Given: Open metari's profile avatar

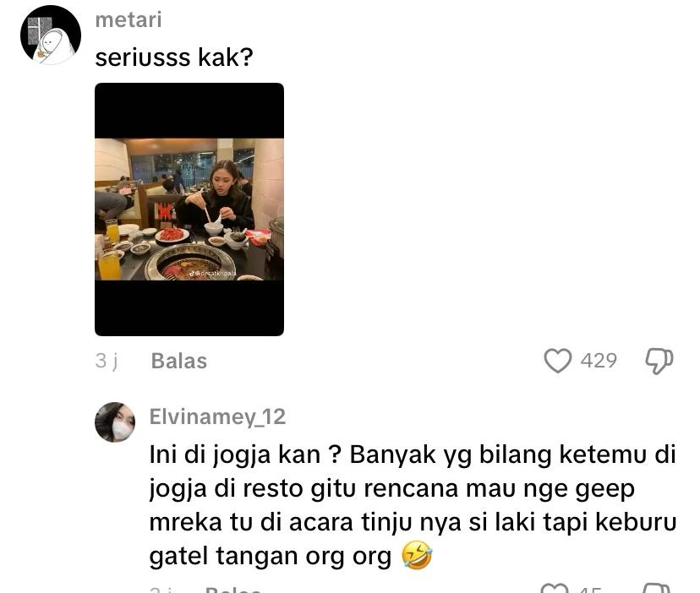Looking at the screenshot, I should [x=51, y=35].
